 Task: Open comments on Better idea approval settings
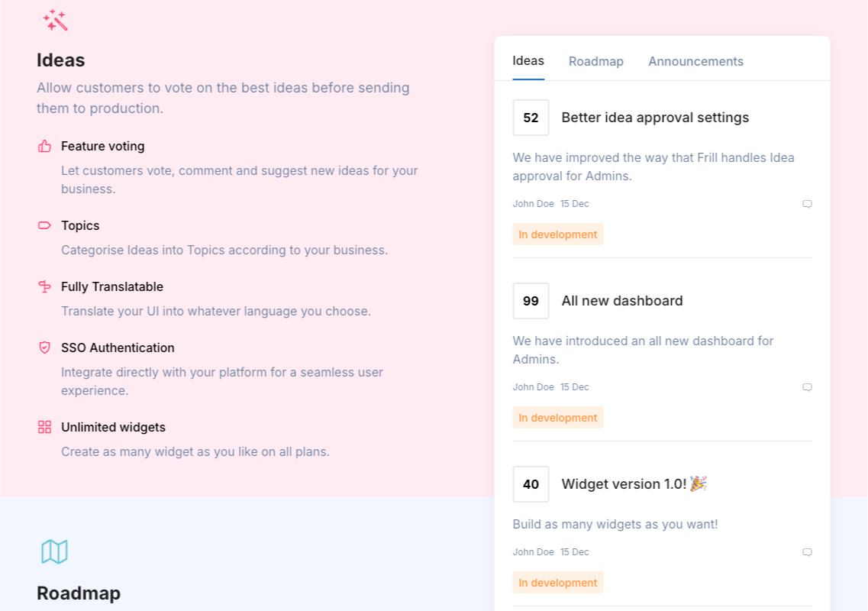pyautogui.click(x=807, y=204)
